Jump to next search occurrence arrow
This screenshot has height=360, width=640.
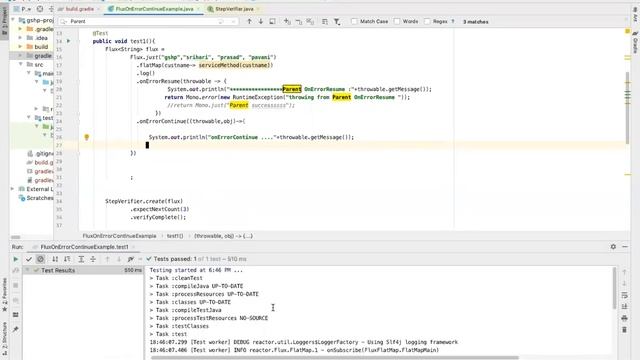point(260,21)
